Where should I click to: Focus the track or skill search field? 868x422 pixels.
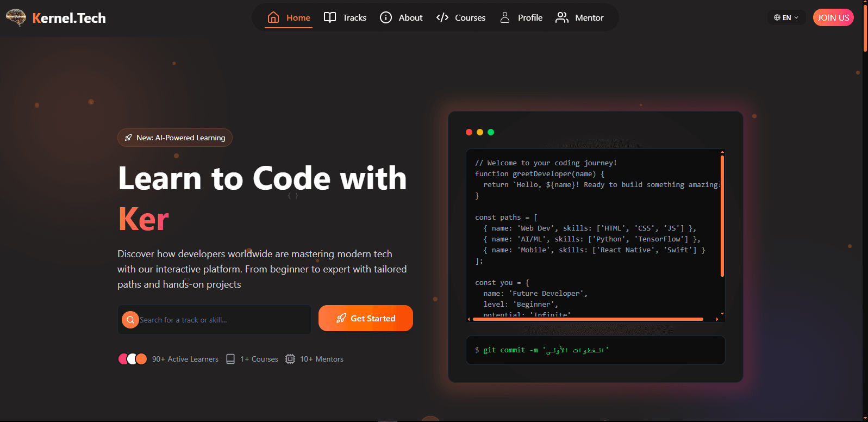coord(215,320)
